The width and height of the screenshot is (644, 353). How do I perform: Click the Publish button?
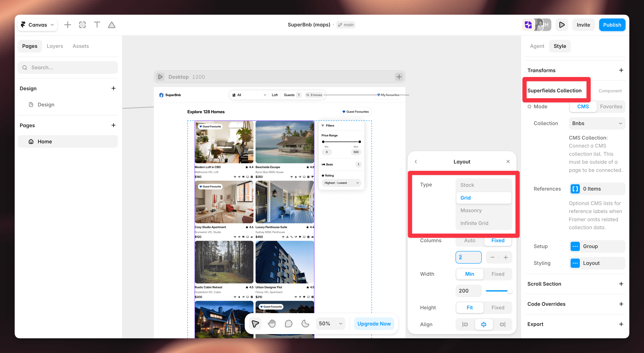[612, 25]
